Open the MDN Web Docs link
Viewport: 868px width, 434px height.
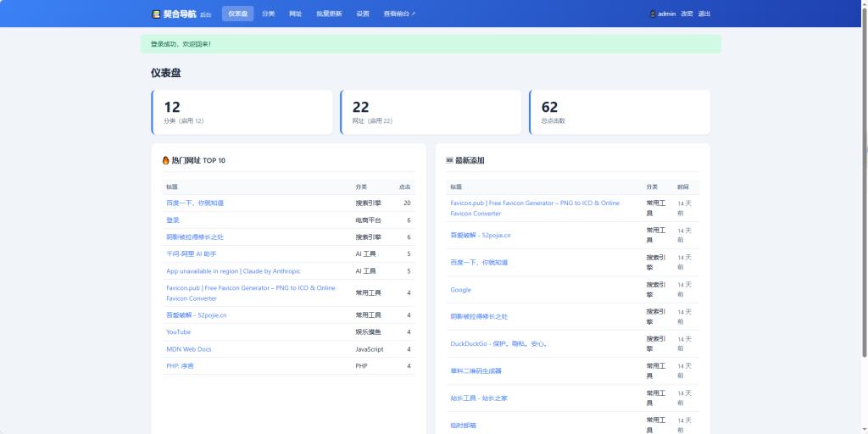(x=189, y=349)
